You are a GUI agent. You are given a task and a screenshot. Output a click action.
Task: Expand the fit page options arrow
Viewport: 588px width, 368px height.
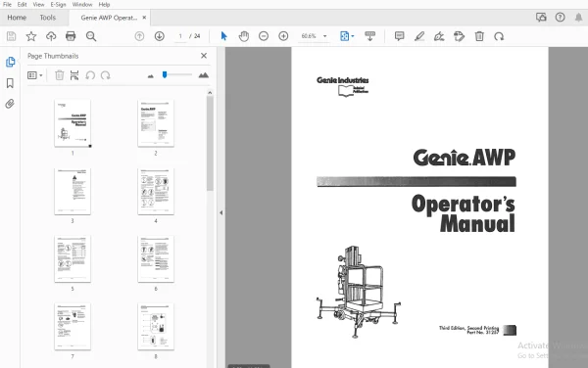[353, 36]
